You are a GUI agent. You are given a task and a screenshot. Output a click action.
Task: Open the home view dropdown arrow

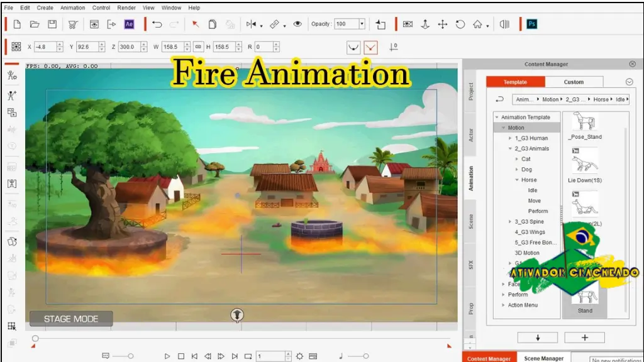[x=487, y=26]
